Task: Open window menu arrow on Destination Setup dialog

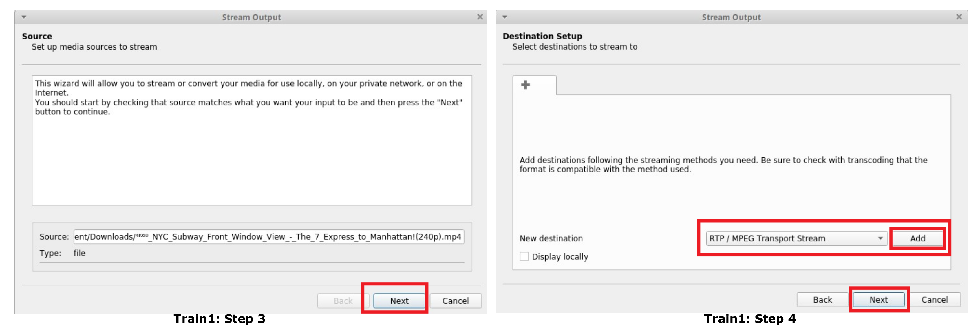Action: click(504, 17)
